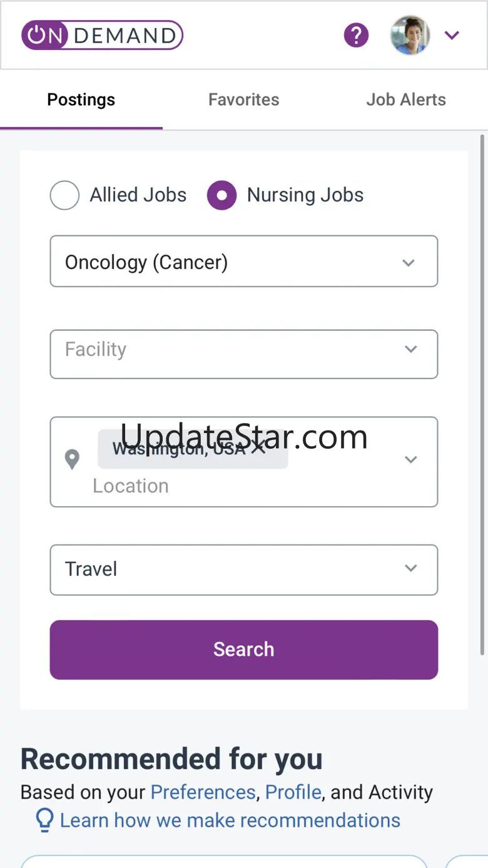The image size is (488, 868).
Task: Click the lightbulb recommendations icon
Action: (x=44, y=820)
